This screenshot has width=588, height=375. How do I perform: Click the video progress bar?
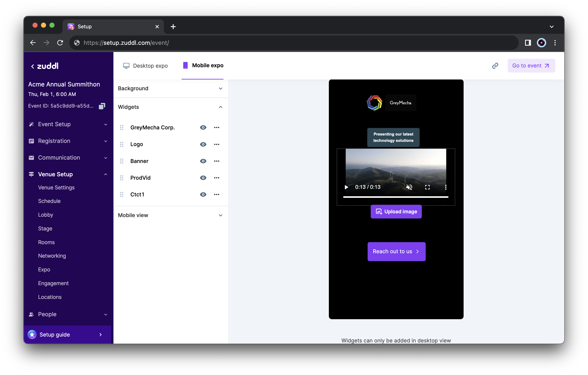click(396, 197)
